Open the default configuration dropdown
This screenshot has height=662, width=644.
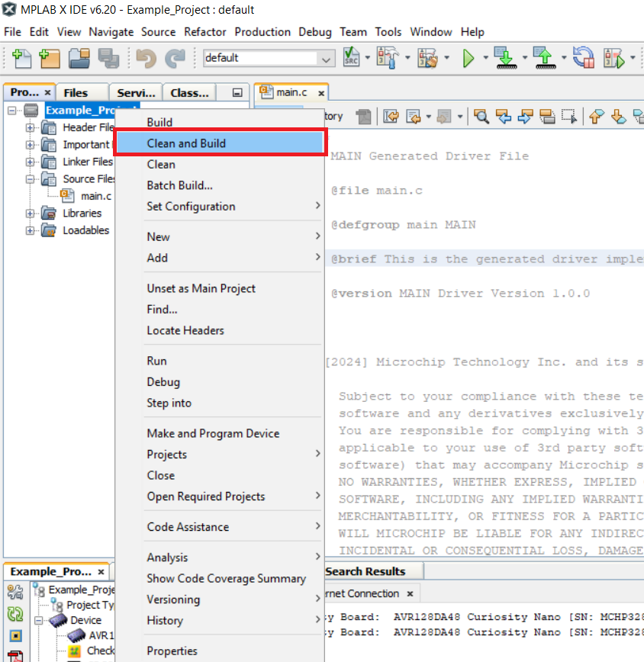326,58
